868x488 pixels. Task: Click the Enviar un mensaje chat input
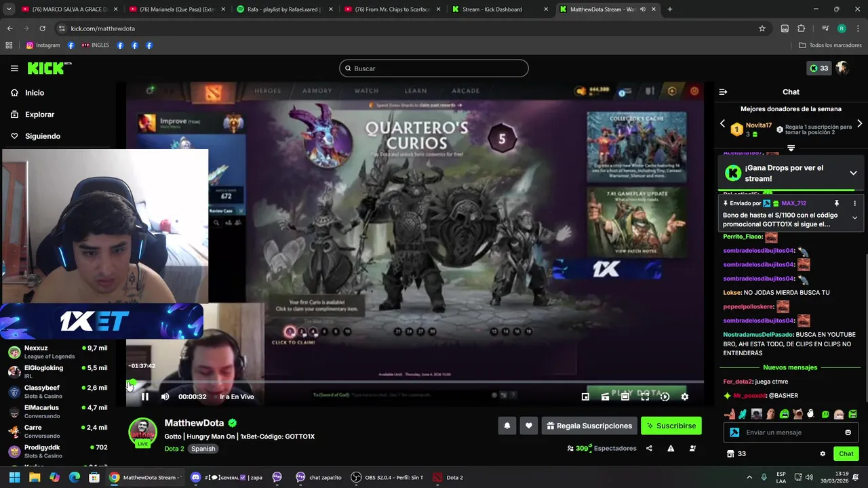coord(790,432)
